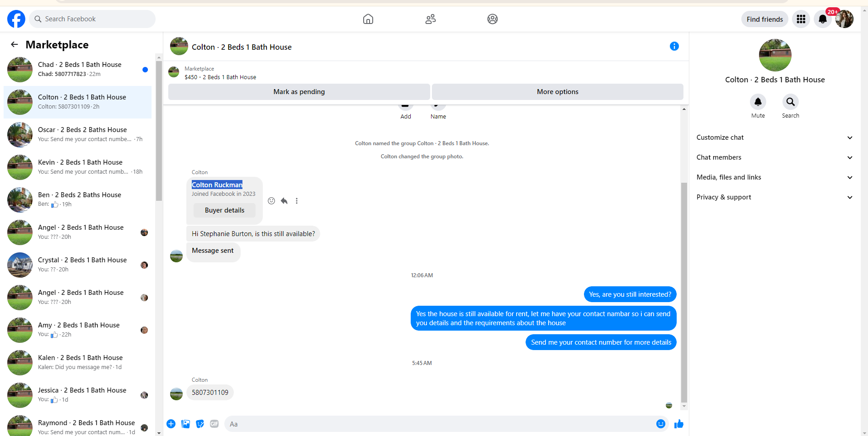The width and height of the screenshot is (868, 436).
Task: Send a thumbs-up like
Action: point(679,424)
